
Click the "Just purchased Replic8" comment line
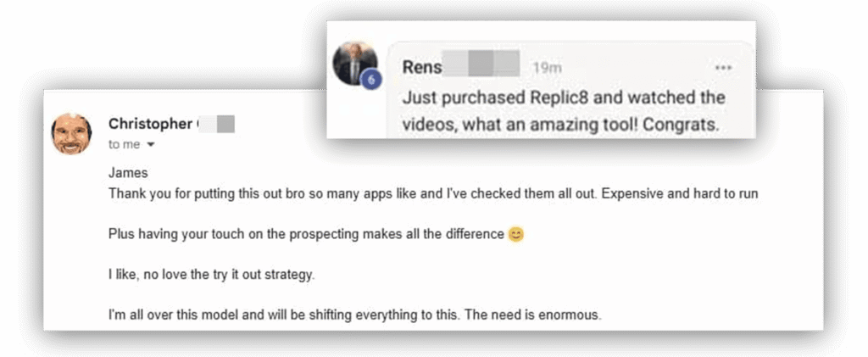[x=564, y=98]
